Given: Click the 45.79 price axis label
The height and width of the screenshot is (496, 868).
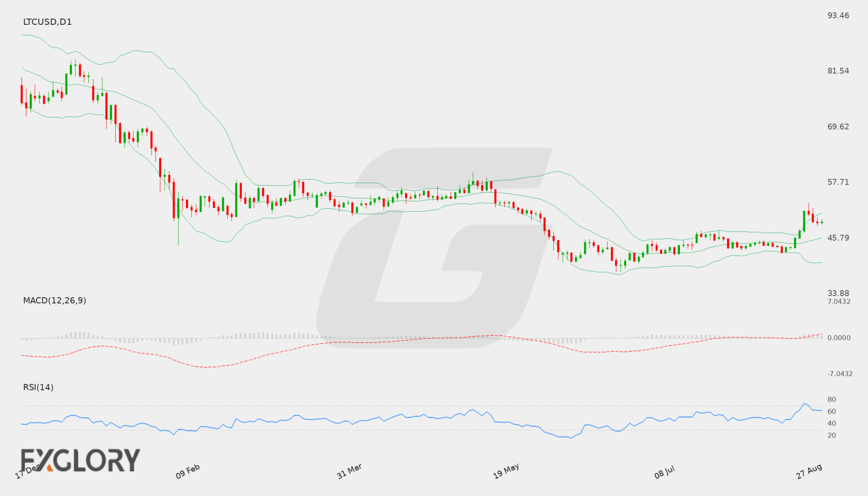Looking at the screenshot, I should [838, 238].
